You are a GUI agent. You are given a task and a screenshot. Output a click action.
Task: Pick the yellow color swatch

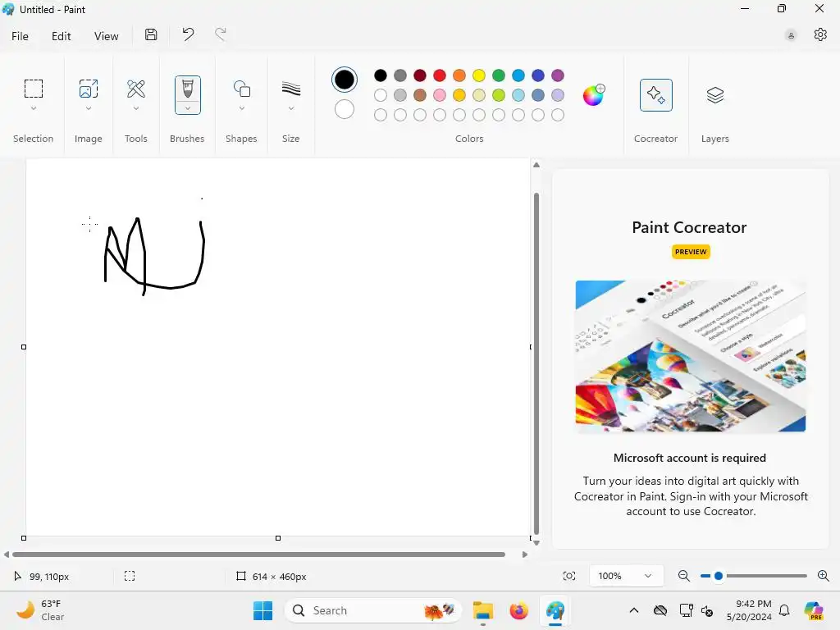[x=479, y=75]
